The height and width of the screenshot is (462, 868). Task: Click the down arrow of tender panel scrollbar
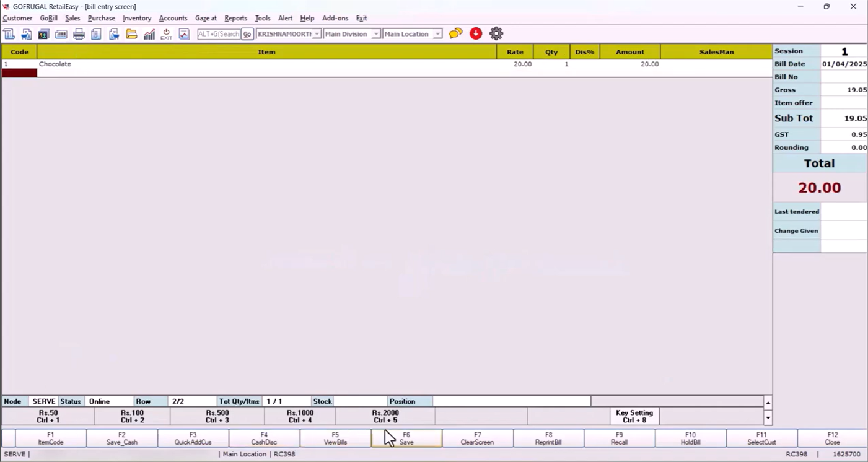point(768,419)
